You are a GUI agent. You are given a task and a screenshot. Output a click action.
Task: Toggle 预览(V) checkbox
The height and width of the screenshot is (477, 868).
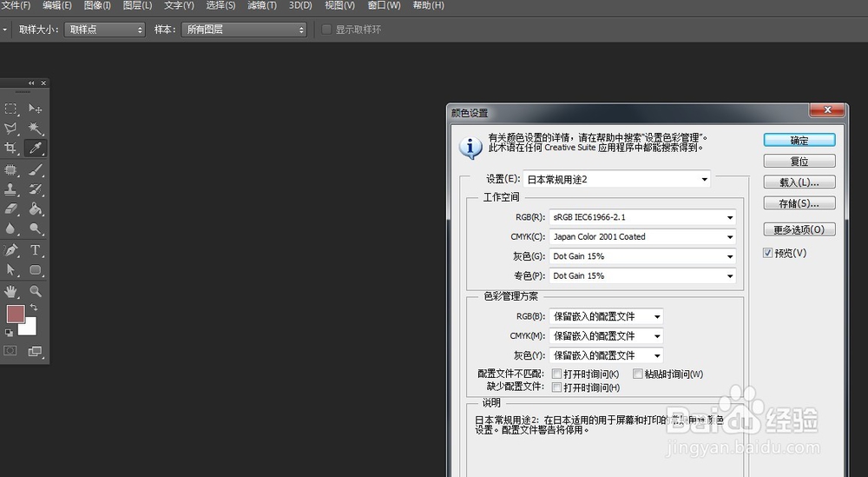point(767,253)
